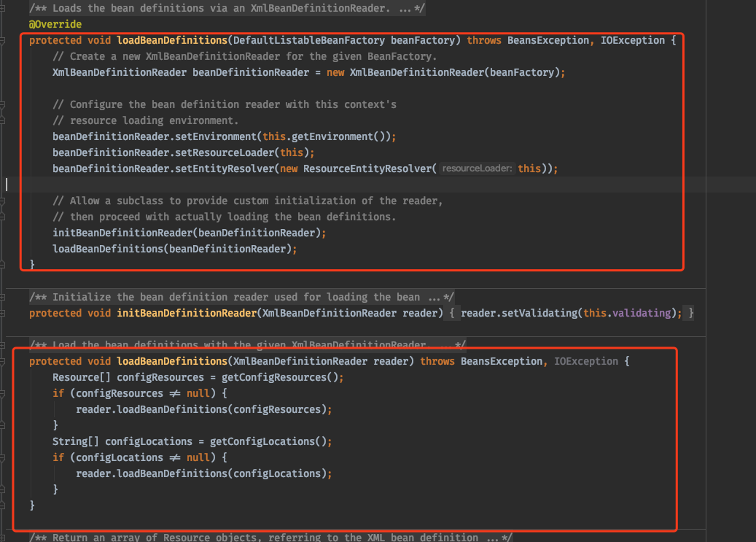Collapse loadBeanDefinitions(XmlBeanDefinitionReader reader) via gutter fold marker
Screen dimensions: 756x542
[x=2, y=361]
